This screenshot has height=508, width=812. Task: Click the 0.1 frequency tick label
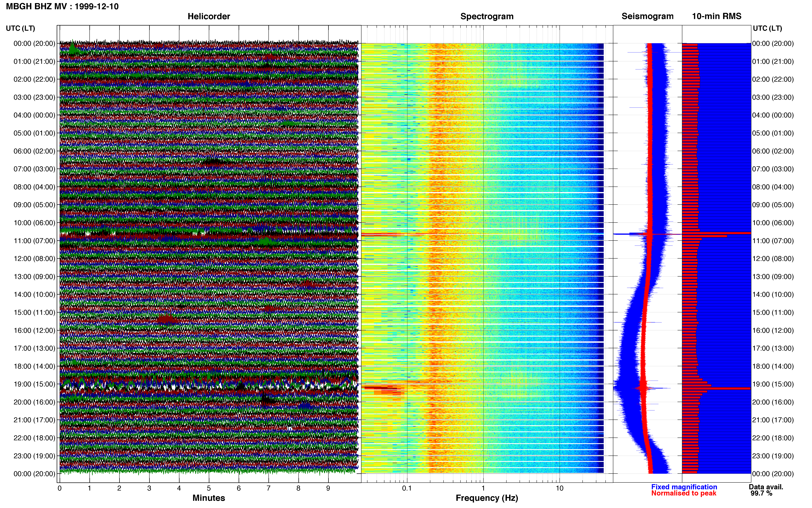(x=407, y=488)
